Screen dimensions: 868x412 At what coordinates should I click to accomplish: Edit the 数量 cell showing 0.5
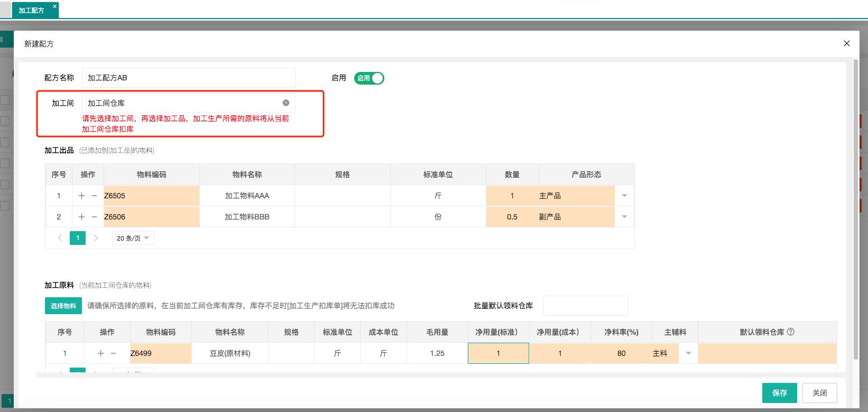pos(512,217)
